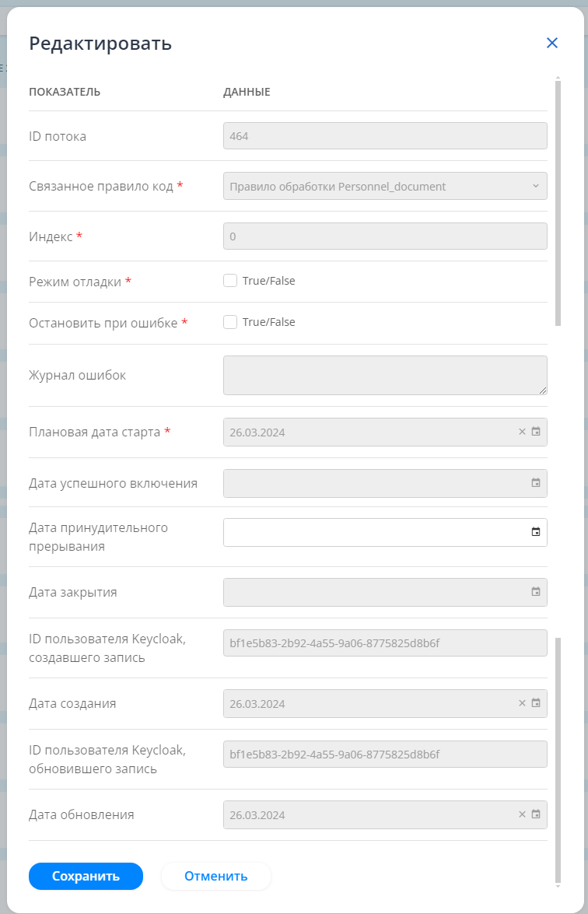Clear the Дата обновления value
The width and height of the screenshot is (588, 914).
tap(522, 815)
